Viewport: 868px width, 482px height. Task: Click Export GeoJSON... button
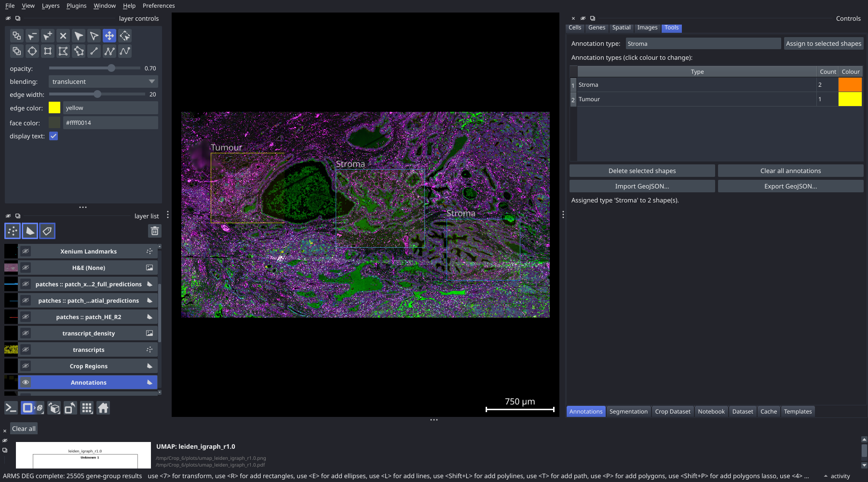(x=790, y=186)
